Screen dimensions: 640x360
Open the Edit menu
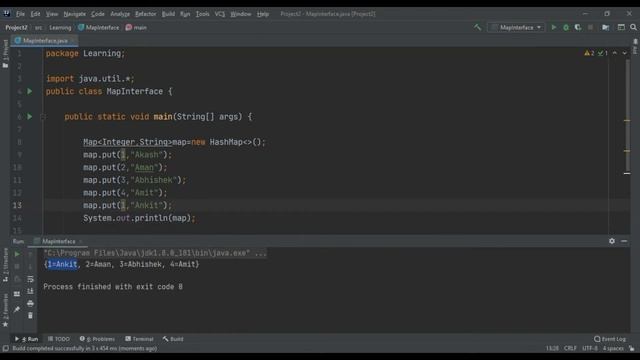[36, 14]
